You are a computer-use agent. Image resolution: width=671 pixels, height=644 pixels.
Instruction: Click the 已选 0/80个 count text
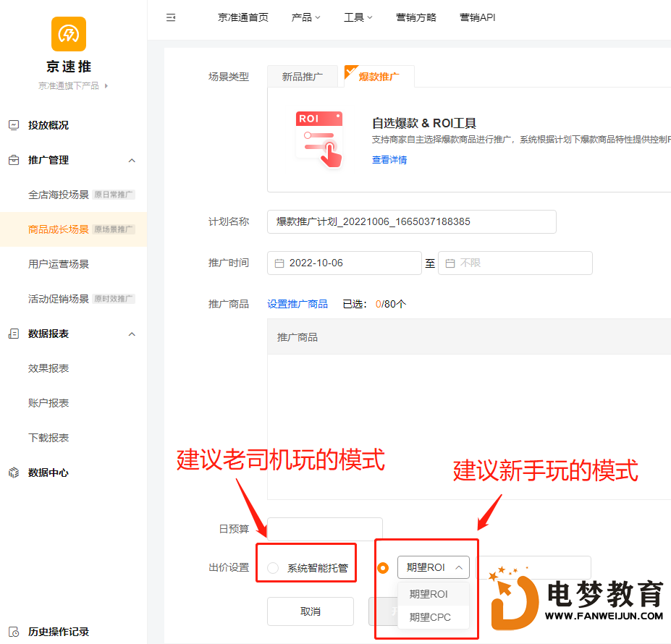click(374, 304)
